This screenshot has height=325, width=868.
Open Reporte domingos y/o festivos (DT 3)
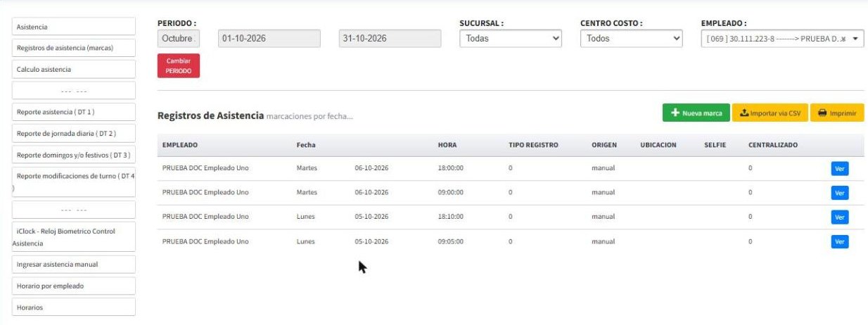pos(74,155)
